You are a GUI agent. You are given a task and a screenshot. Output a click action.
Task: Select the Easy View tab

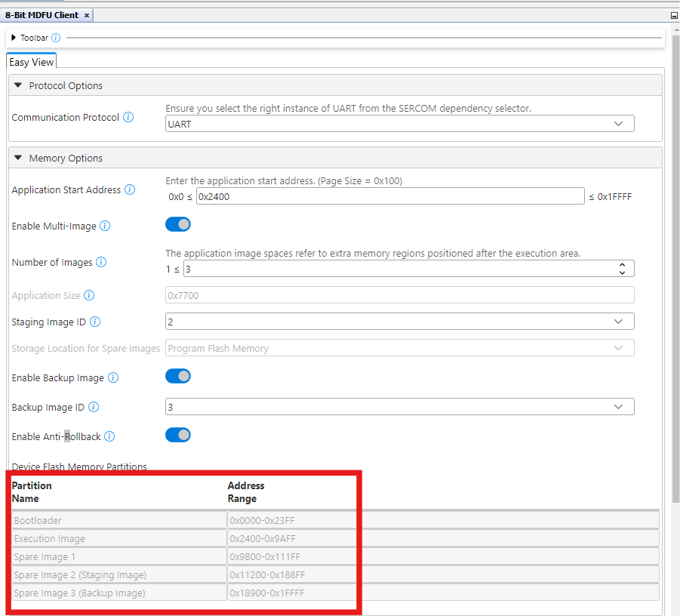coord(31,62)
